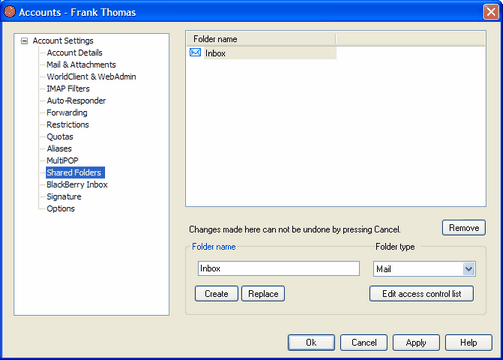The width and height of the screenshot is (503, 360).
Task: Click the Replace button
Action: pyautogui.click(x=263, y=294)
